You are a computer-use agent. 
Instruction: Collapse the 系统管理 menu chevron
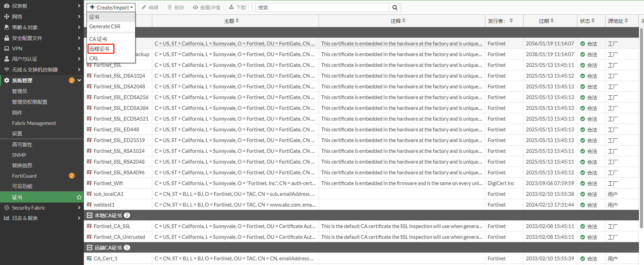[x=79, y=80]
